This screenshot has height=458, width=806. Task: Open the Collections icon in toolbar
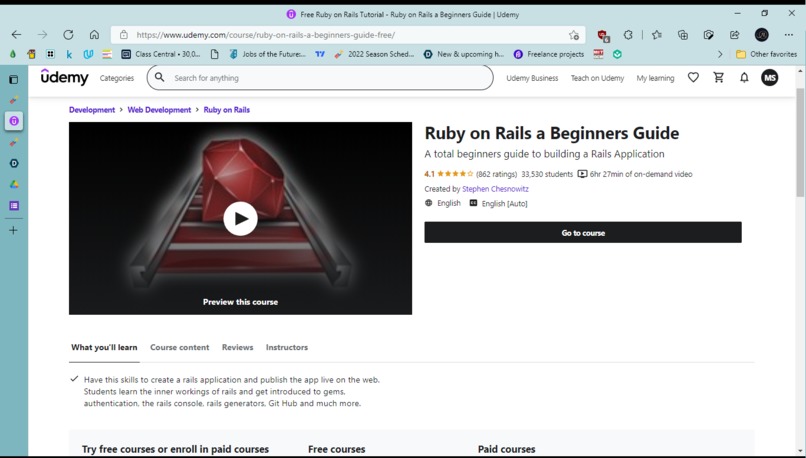pos(683,35)
